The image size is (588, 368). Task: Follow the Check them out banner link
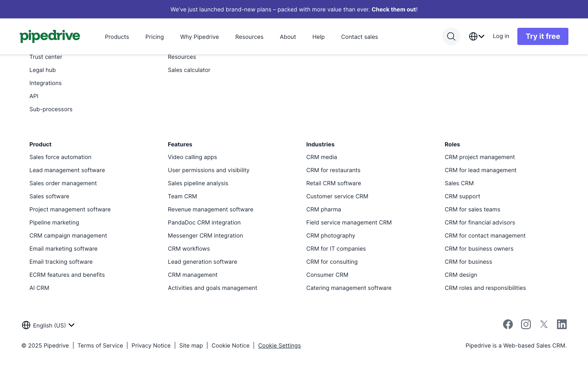pos(394,9)
